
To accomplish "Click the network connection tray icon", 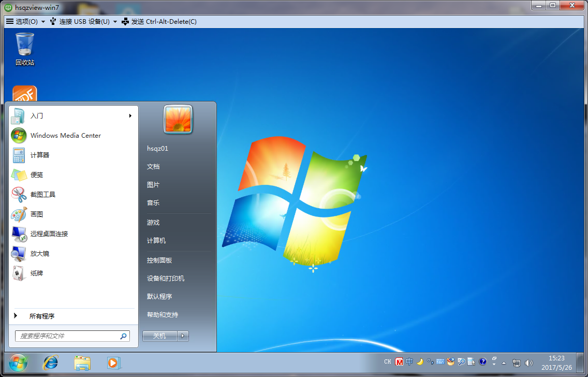I will pos(517,363).
